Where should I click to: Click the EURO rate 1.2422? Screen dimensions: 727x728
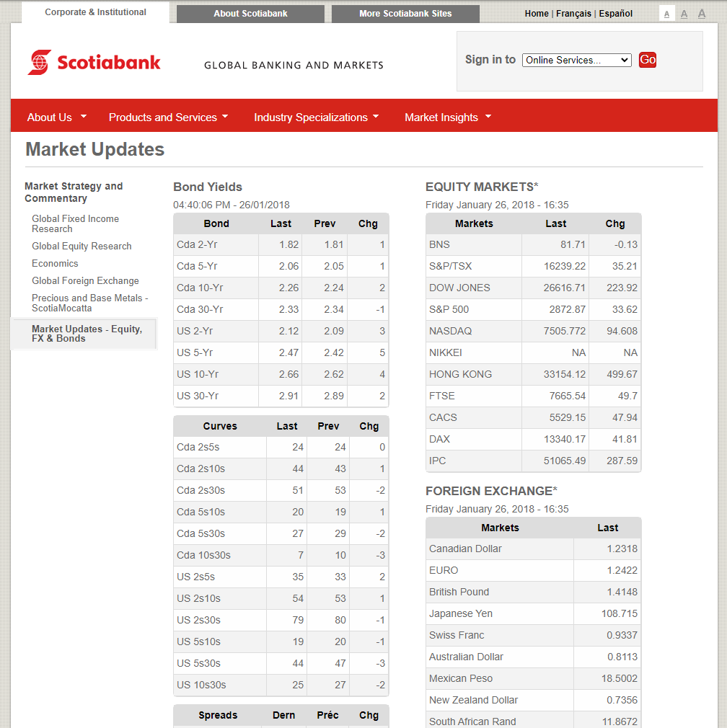(x=622, y=571)
